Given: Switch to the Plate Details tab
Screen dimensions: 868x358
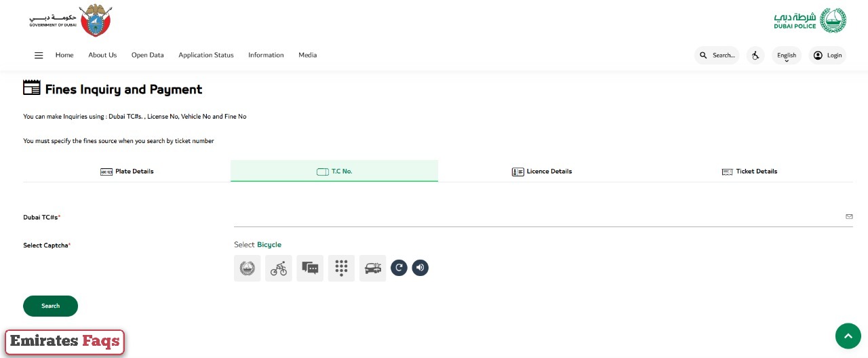Looking at the screenshot, I should (127, 172).
